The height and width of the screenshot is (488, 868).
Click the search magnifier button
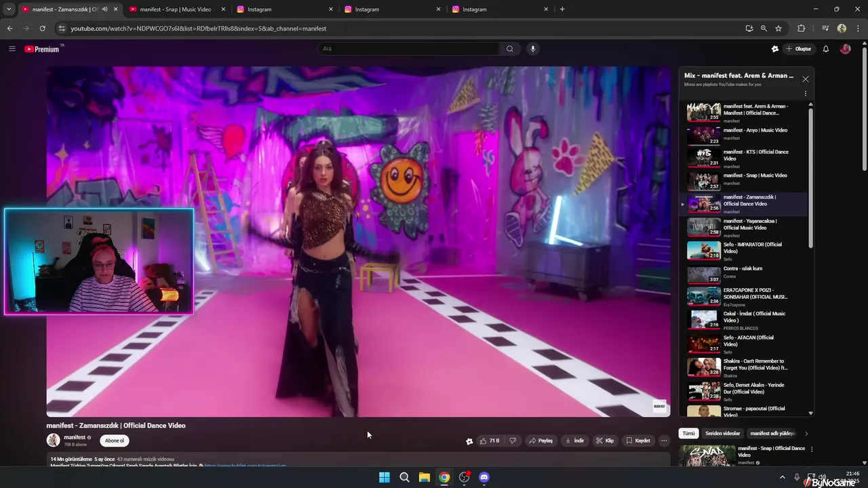[510, 49]
